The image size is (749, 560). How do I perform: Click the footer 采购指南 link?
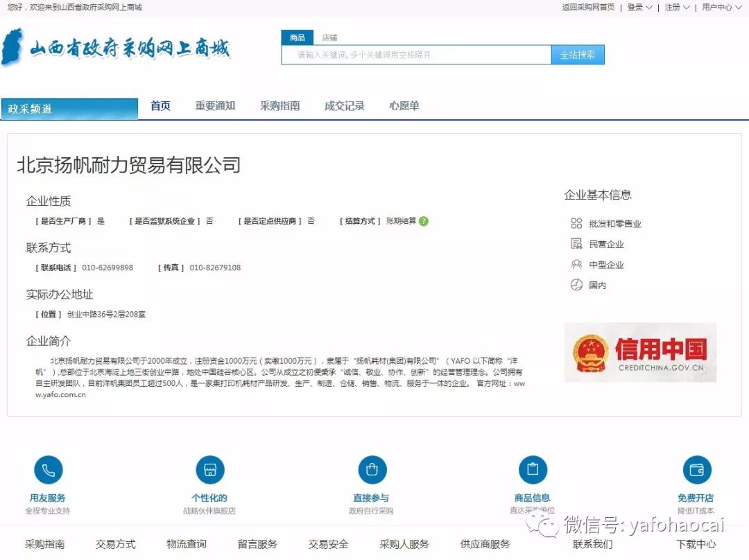pyautogui.click(x=45, y=544)
